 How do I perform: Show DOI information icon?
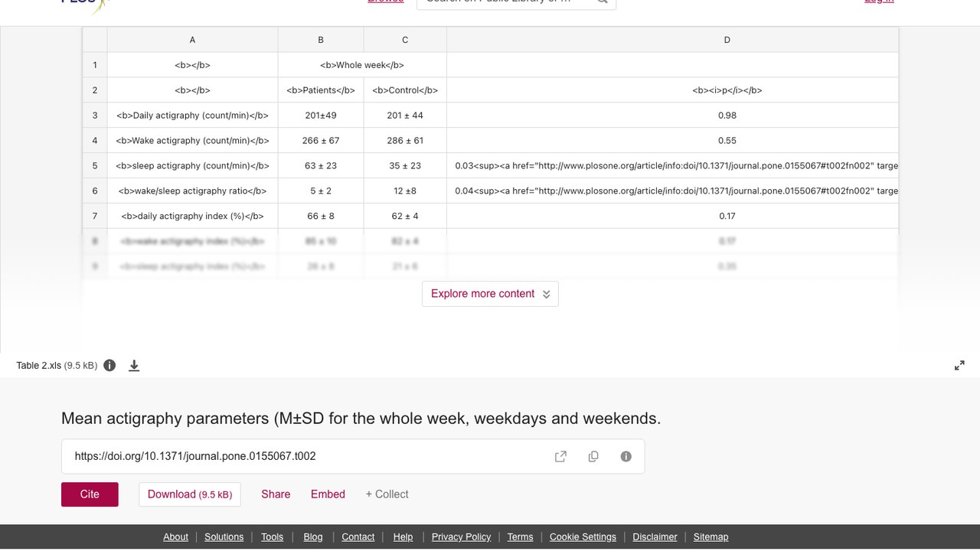pos(626,456)
